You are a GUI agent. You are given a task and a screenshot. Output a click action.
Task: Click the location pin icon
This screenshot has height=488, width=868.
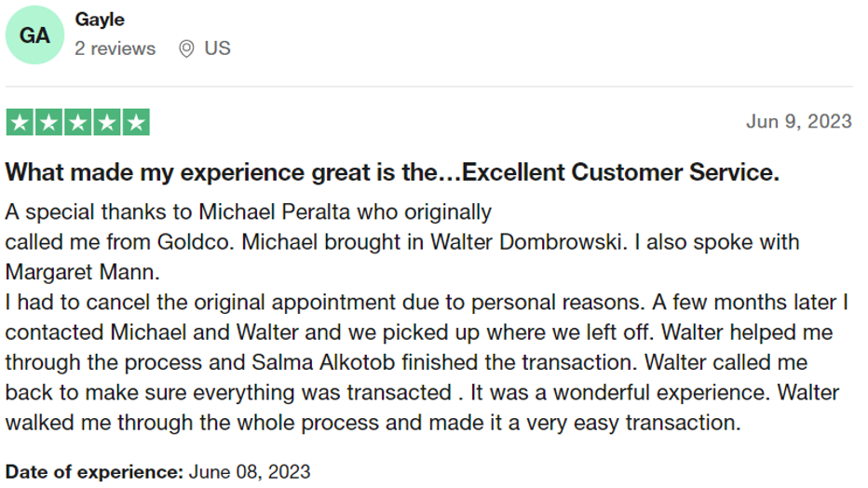(x=186, y=48)
